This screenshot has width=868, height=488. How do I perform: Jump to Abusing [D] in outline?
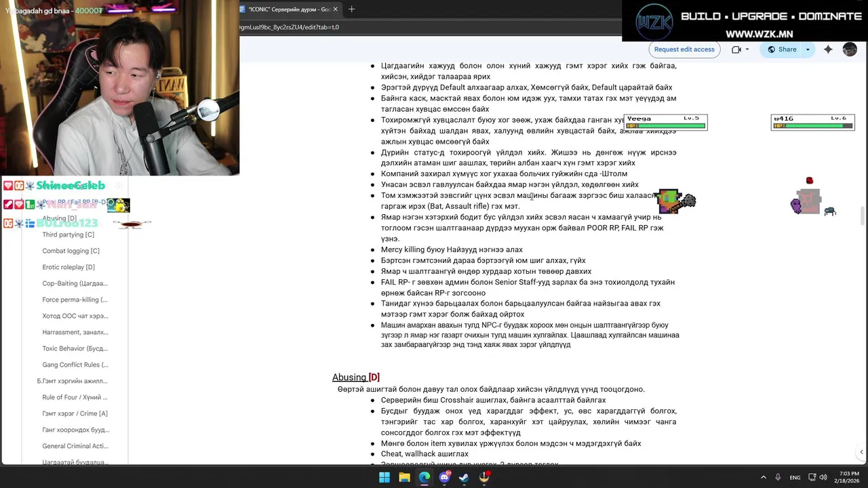[60, 218]
